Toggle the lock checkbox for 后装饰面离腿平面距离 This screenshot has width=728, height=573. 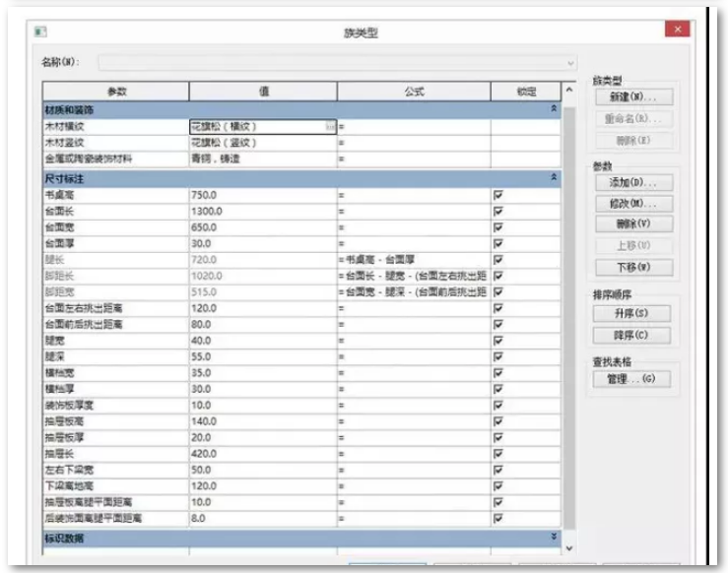pos(498,518)
